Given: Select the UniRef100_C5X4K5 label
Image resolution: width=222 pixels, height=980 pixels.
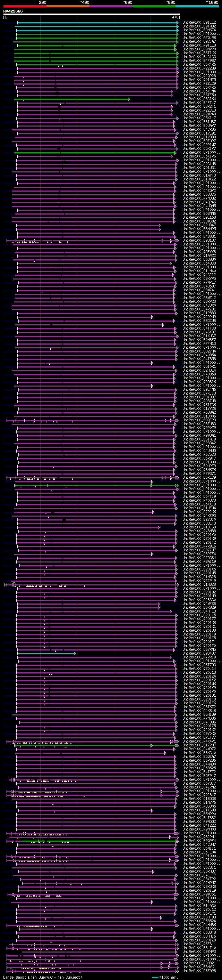Looking at the screenshot, I should click(x=199, y=88).
